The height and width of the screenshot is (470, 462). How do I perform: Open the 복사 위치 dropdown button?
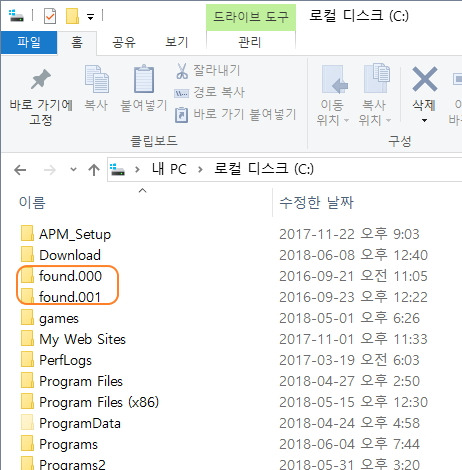tap(375, 95)
